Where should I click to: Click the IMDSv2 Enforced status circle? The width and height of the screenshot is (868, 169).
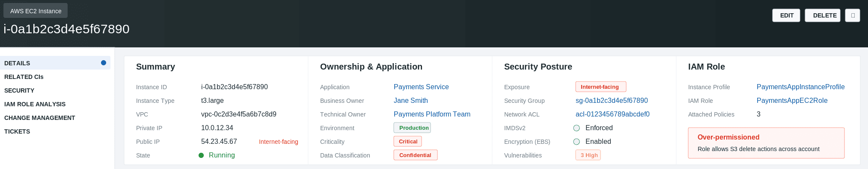pos(577,128)
